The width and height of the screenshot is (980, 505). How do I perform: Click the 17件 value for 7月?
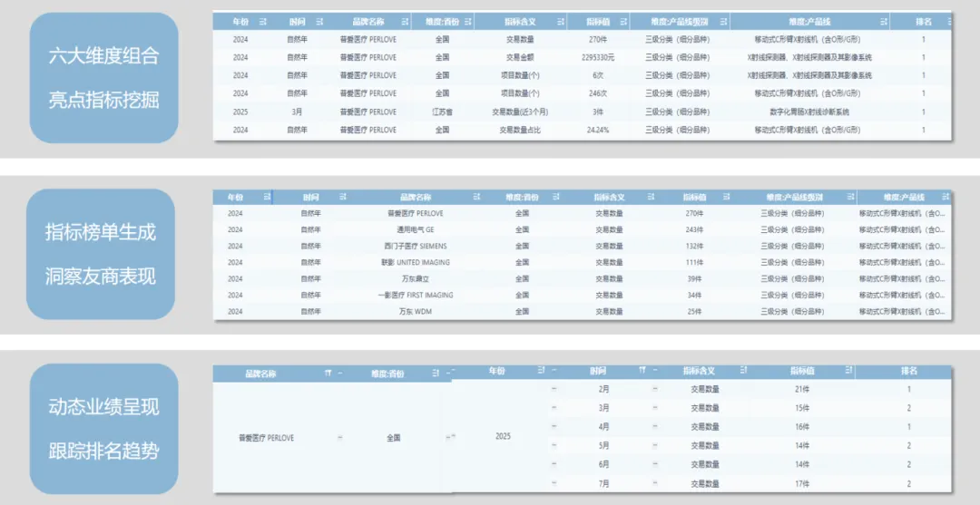802,483
